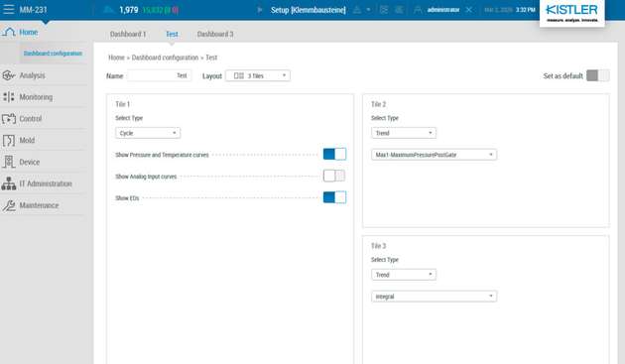Open Tile 3 Select Type Trend dropdown

pos(404,275)
